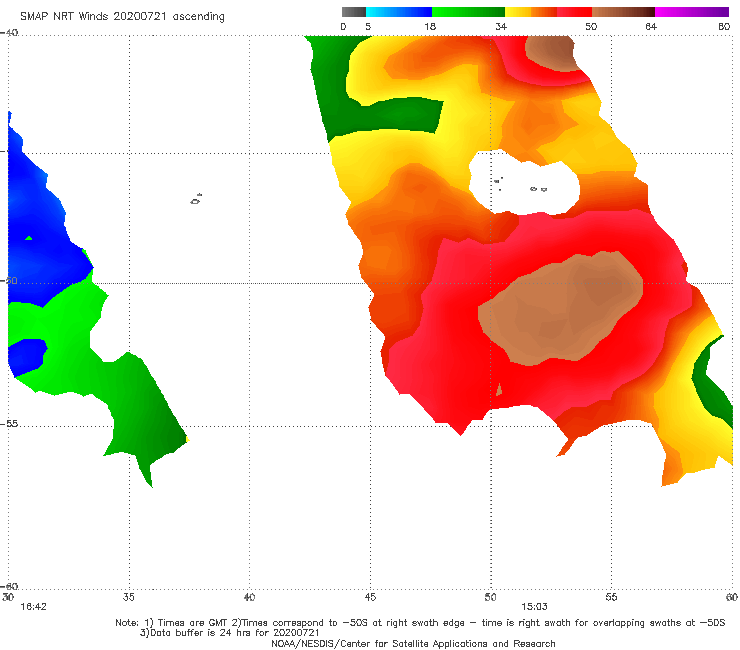
Task: Click the NOAA/NESDIS credit line
Action: click(x=413, y=644)
